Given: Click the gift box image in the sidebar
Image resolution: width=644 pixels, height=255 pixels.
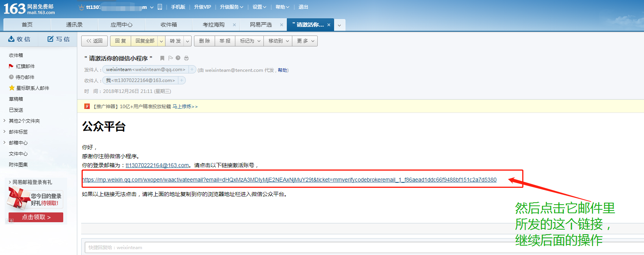Looking at the screenshot, I should click(18, 198).
